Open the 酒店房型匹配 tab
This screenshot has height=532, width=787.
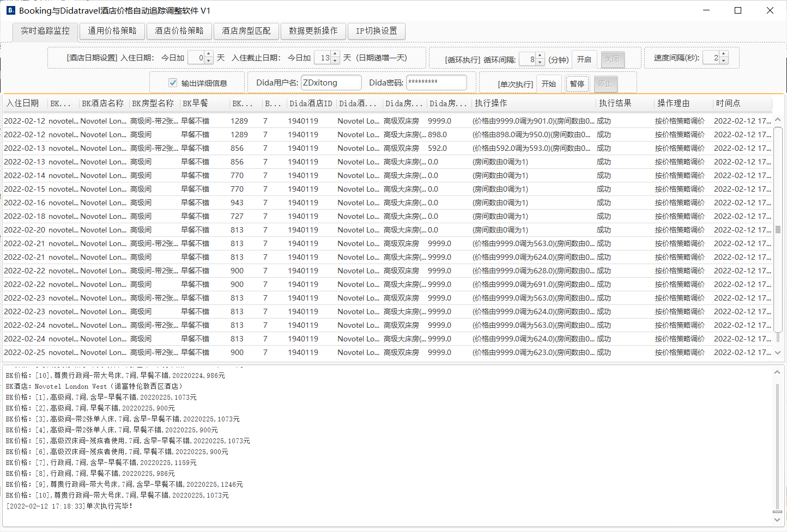[x=246, y=31]
